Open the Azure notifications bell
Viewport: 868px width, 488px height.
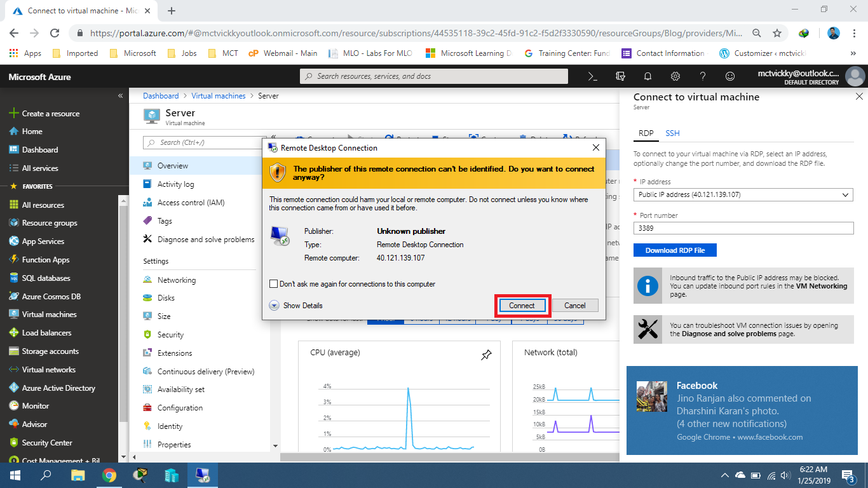click(x=648, y=76)
